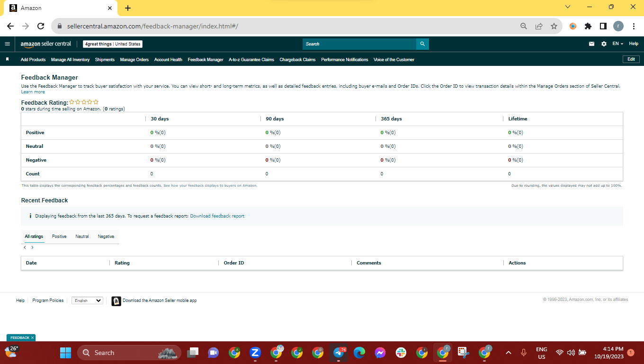This screenshot has height=364, width=644.
Task: Click the share page icon in address bar
Action: (x=539, y=27)
